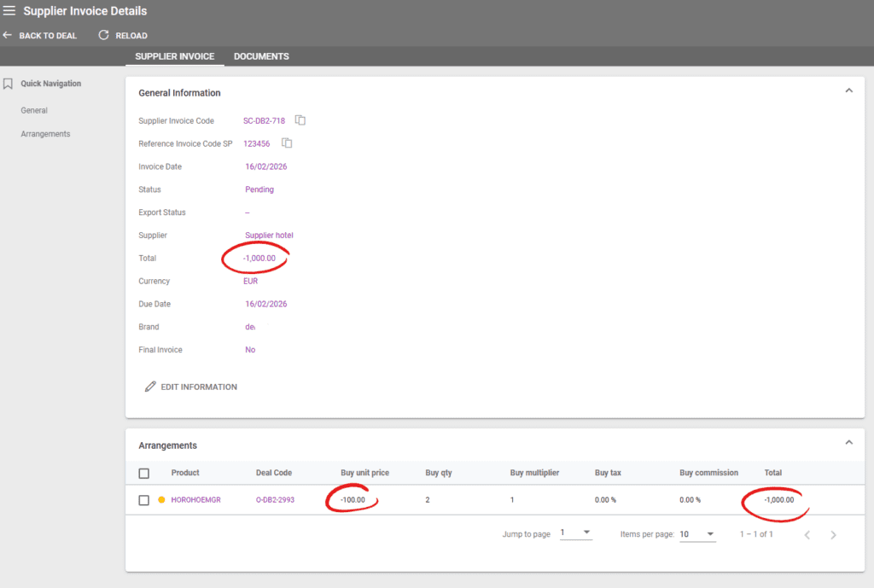Select the SUPPLIER INVOICE tab

174,55
